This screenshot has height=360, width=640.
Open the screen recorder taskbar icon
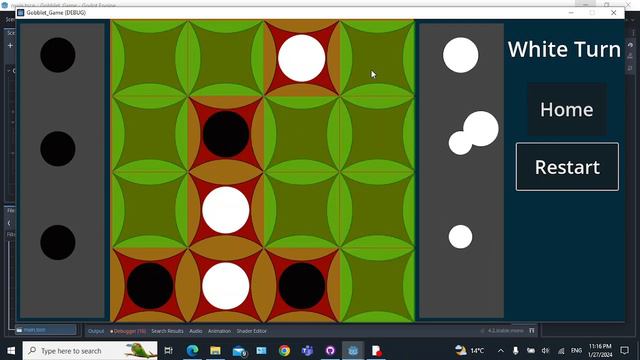pyautogui.click(x=376, y=351)
